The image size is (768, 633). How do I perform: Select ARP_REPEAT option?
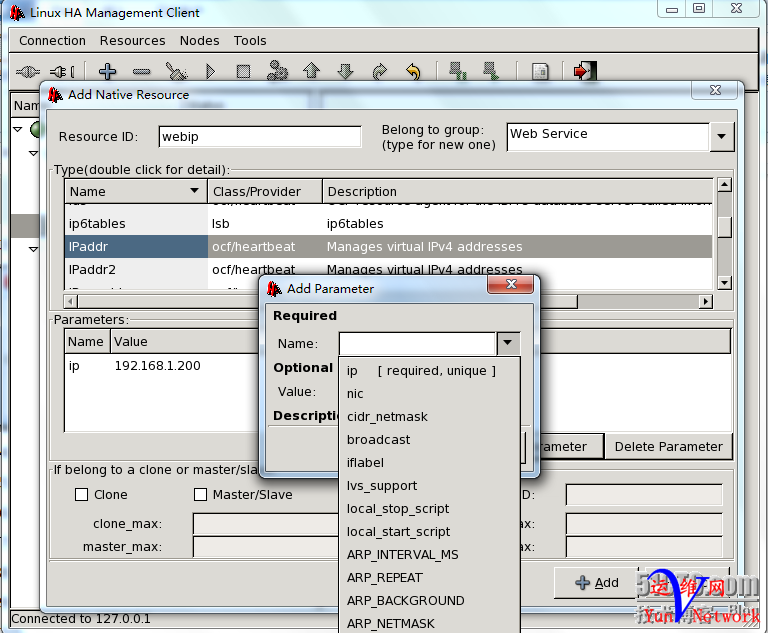[429, 578]
